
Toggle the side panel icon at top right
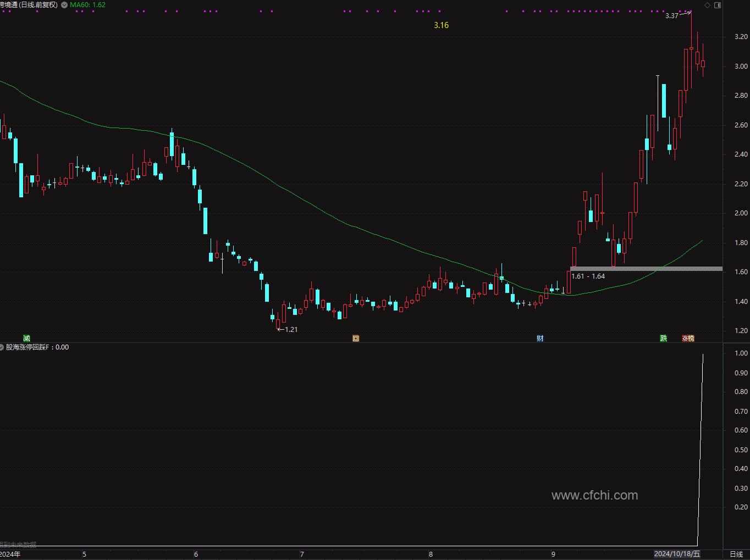[x=717, y=5]
